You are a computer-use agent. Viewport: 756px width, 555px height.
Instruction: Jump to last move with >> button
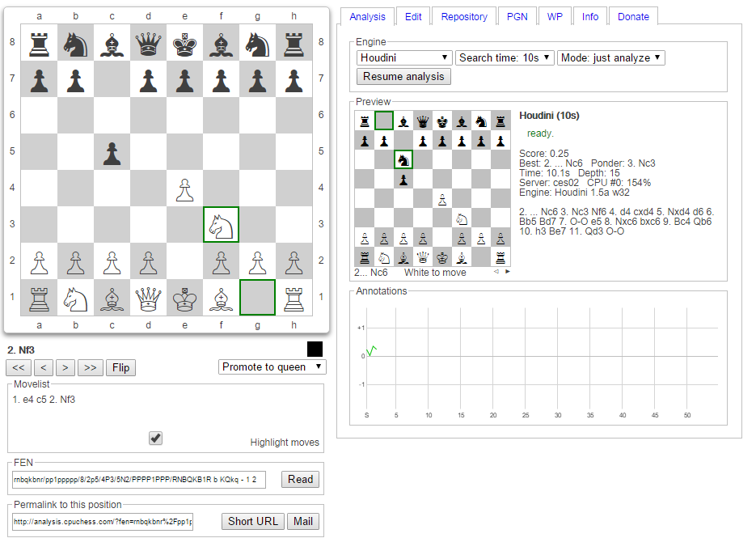(x=90, y=368)
